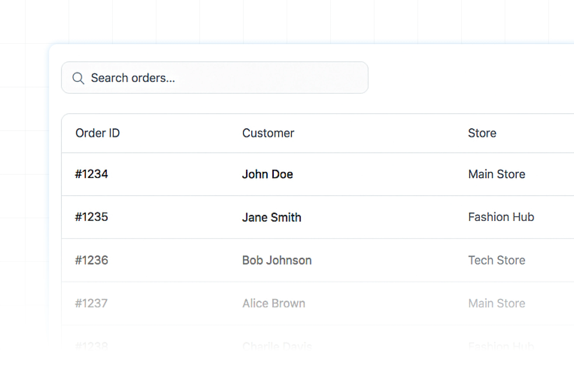The height and width of the screenshot is (392, 574).
Task: Open order #1234
Action: 91,174
